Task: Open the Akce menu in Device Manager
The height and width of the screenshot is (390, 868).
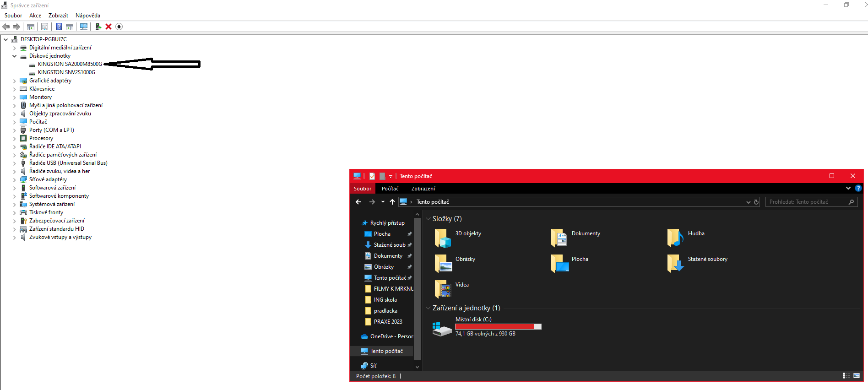Action: [35, 16]
